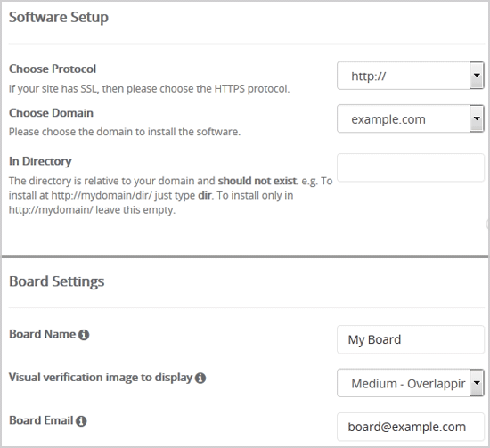Open the example.com domain dropdown
490x448 pixels.
pyautogui.click(x=411, y=118)
